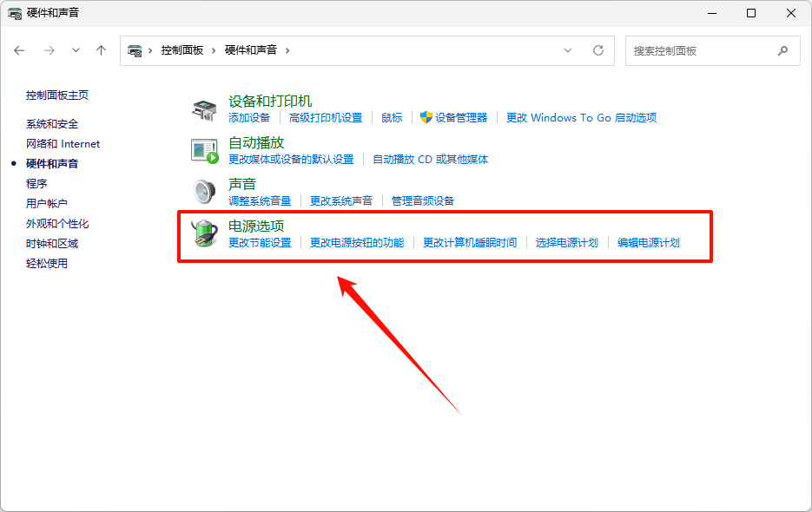The image size is (812, 512).
Task: Click the Devices and Printers icon
Action: pos(204,109)
